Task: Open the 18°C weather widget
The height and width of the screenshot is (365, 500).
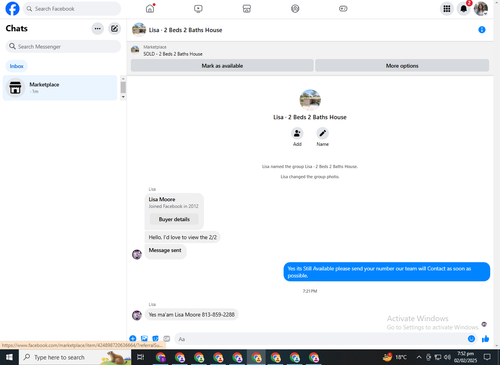Action: [395, 357]
